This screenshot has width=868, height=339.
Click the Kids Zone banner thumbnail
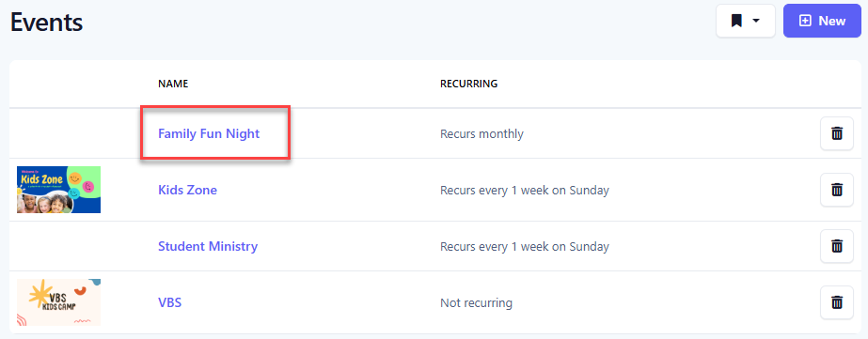point(58,190)
